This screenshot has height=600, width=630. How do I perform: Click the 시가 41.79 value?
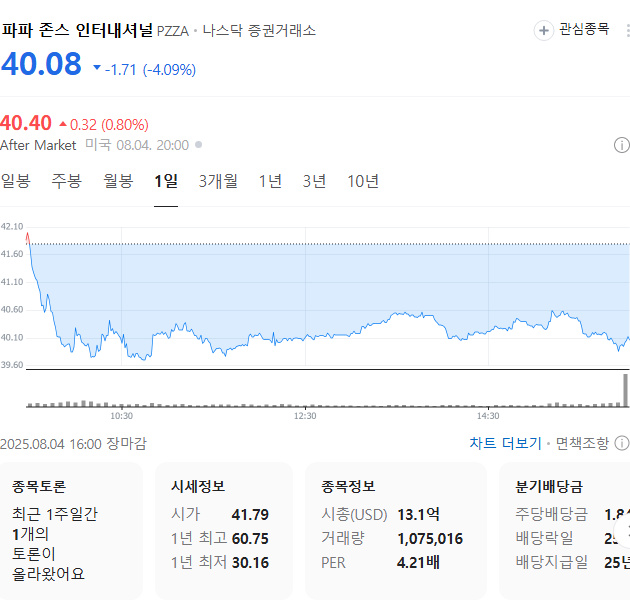coord(250,515)
